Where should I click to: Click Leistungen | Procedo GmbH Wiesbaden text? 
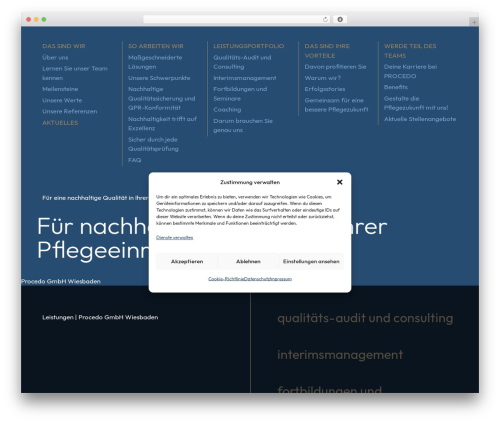(100, 317)
